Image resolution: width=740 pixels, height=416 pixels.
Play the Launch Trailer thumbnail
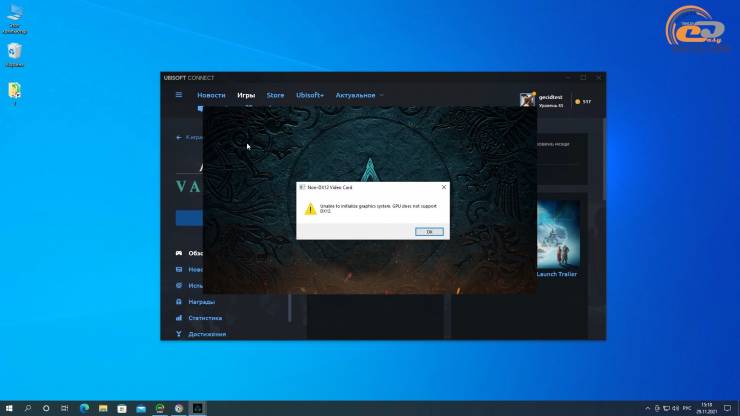click(x=558, y=234)
